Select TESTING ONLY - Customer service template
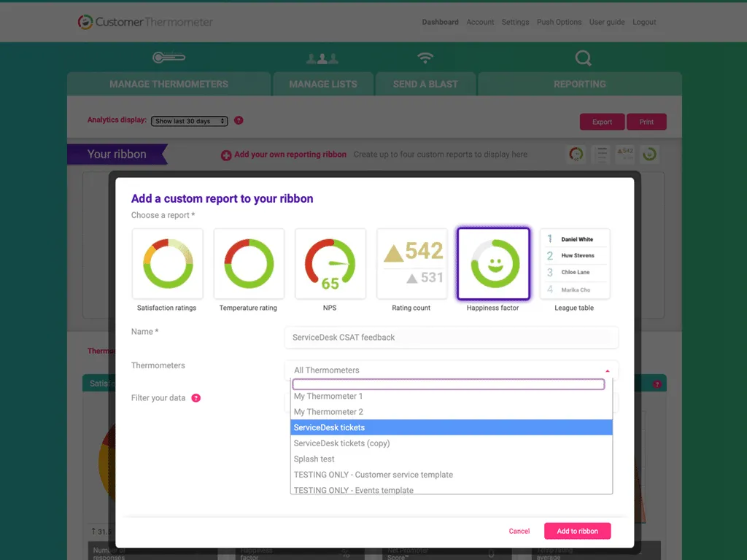This screenshot has width=747, height=560. pyautogui.click(x=451, y=475)
